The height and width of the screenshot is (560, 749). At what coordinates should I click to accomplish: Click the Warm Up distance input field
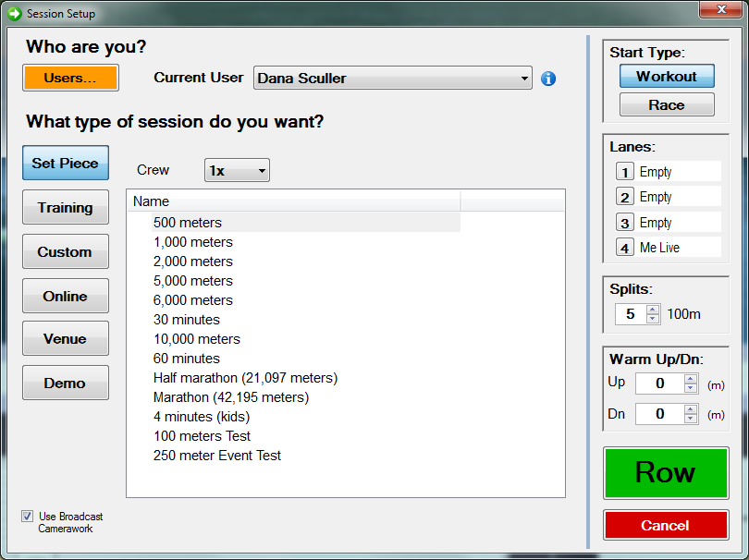660,383
